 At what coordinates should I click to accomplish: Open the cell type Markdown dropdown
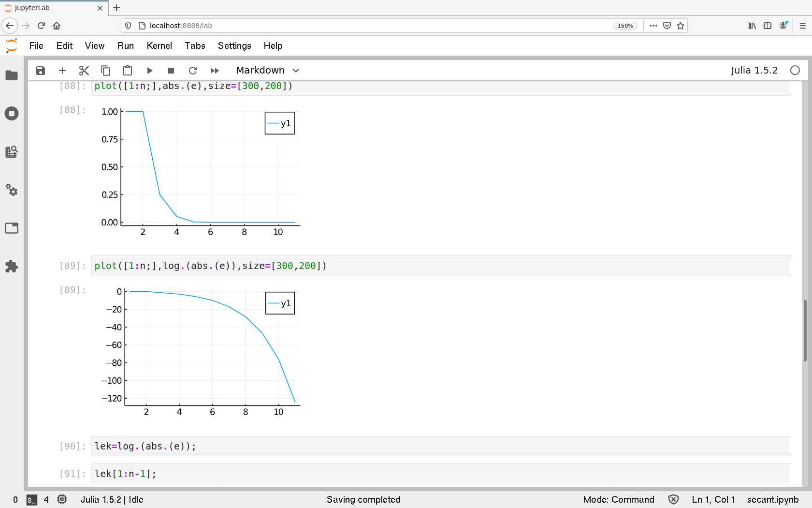tap(267, 71)
